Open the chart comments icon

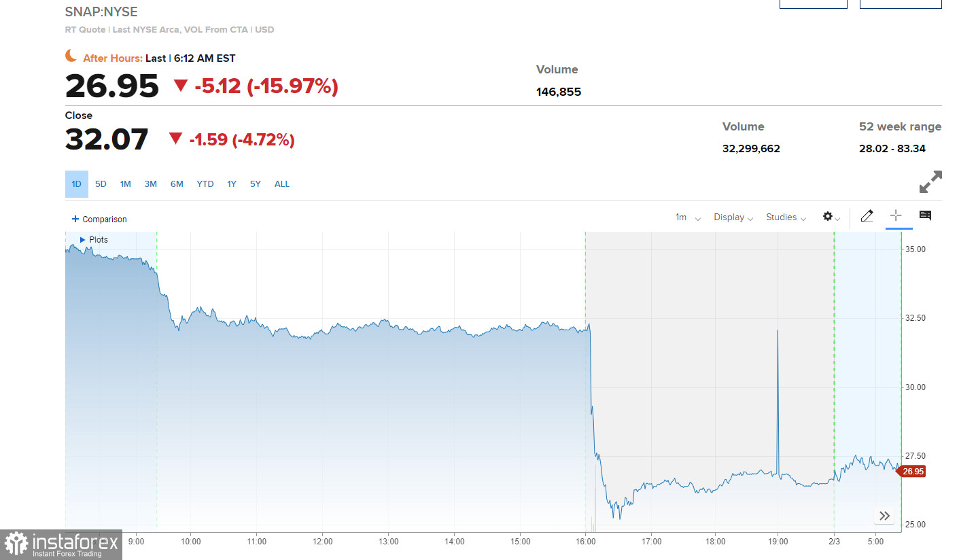(x=925, y=216)
